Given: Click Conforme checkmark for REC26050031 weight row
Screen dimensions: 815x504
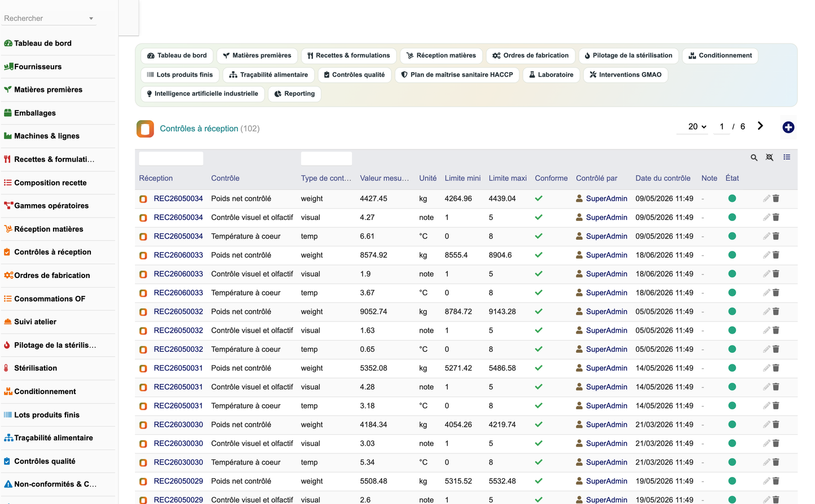Looking at the screenshot, I should pyautogui.click(x=539, y=368).
